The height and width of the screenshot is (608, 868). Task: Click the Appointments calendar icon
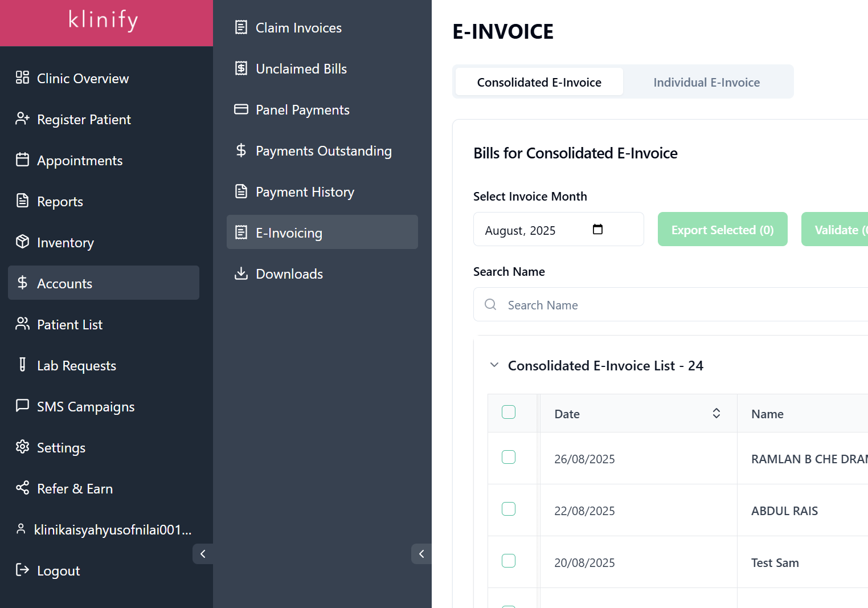[22, 160]
